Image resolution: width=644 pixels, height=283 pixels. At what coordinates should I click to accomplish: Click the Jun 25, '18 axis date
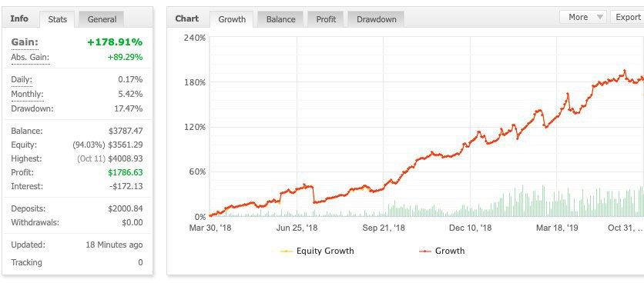(297, 228)
